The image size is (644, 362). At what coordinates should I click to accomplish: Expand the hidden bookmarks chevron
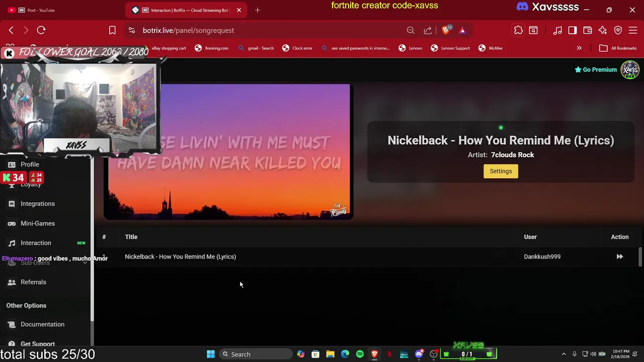(x=579, y=48)
